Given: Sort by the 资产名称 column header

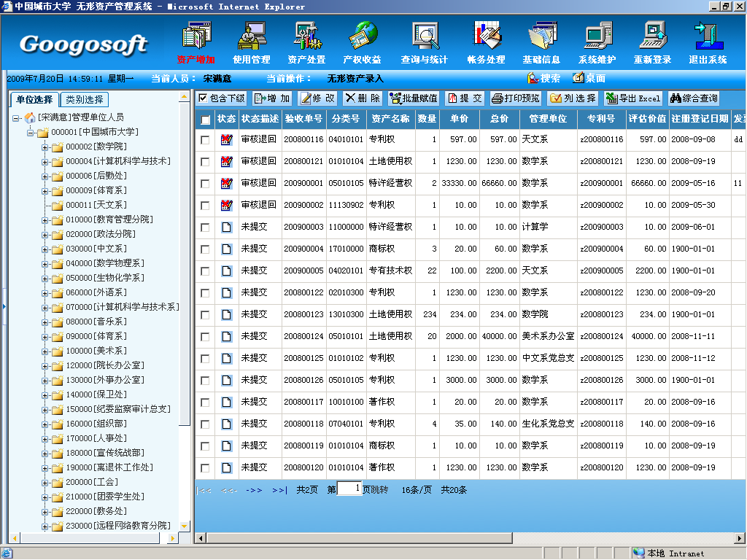Looking at the screenshot, I should click(390, 119).
